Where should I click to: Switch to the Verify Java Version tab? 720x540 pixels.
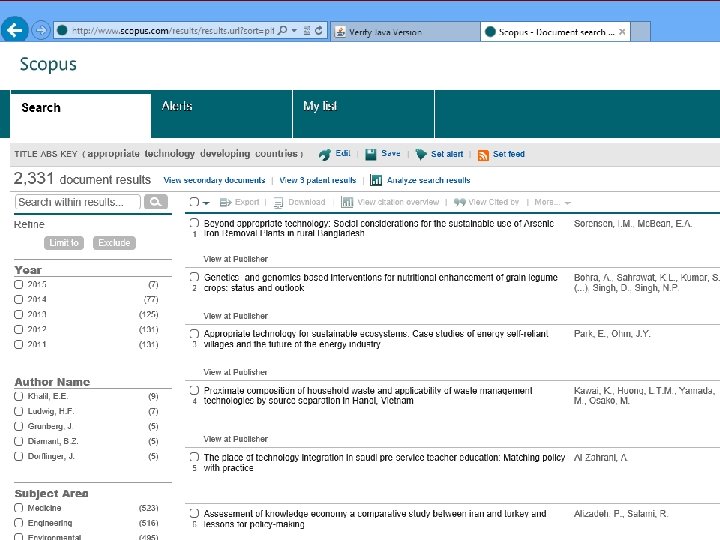point(405,32)
